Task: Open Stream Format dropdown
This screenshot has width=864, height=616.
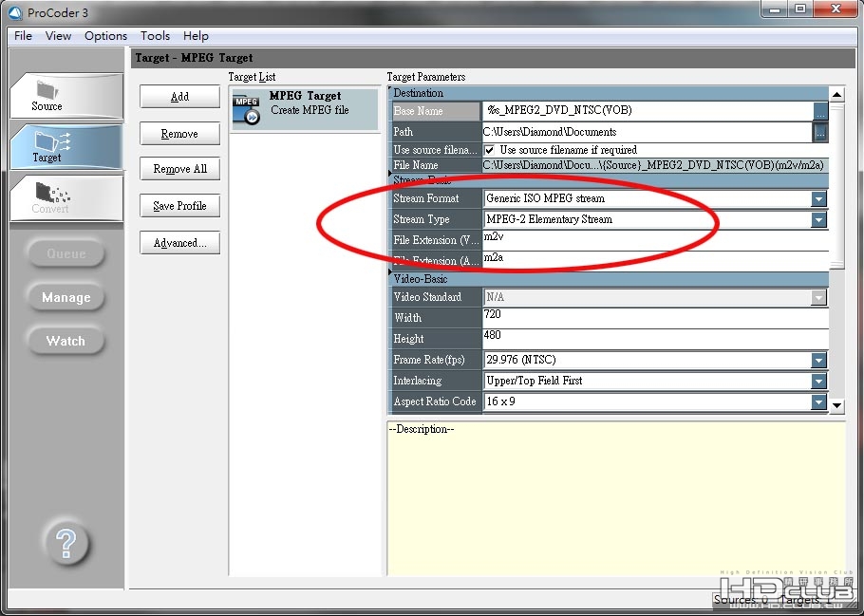Action: pos(818,198)
